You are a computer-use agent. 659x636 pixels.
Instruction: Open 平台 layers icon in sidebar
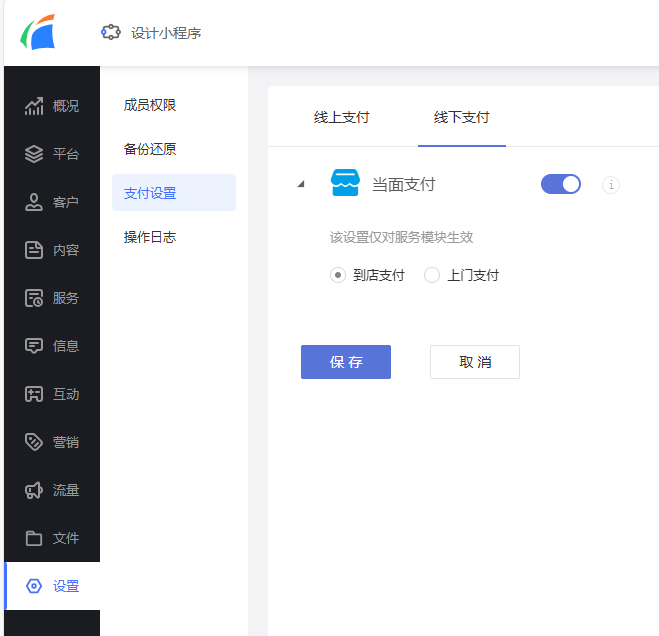[x=34, y=154]
